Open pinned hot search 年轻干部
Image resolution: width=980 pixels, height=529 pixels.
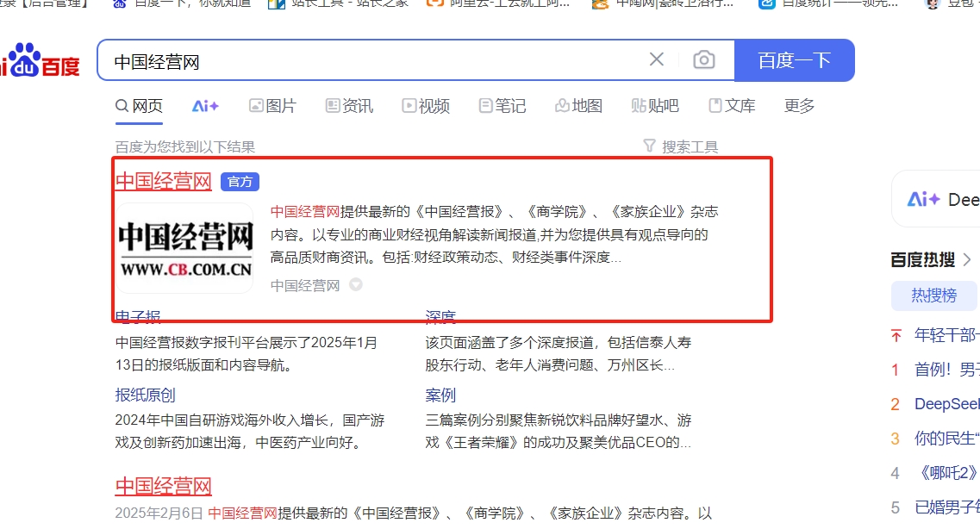coord(947,335)
